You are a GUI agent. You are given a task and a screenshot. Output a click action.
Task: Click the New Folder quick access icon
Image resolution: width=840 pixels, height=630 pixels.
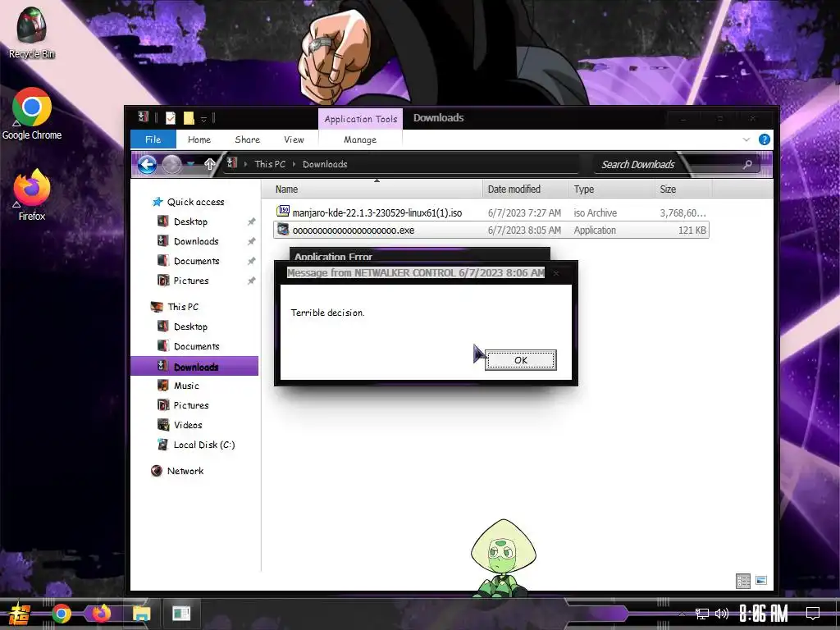click(189, 118)
